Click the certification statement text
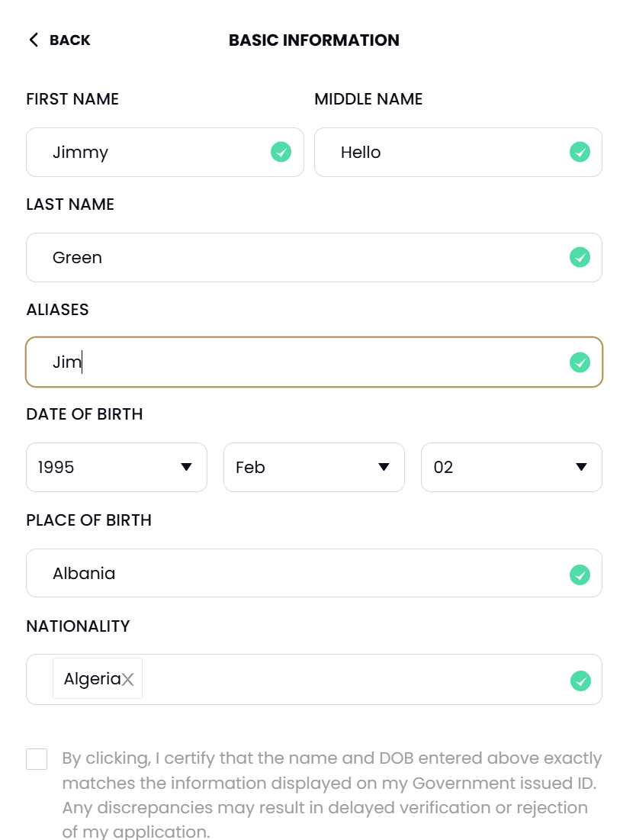 pos(332,794)
